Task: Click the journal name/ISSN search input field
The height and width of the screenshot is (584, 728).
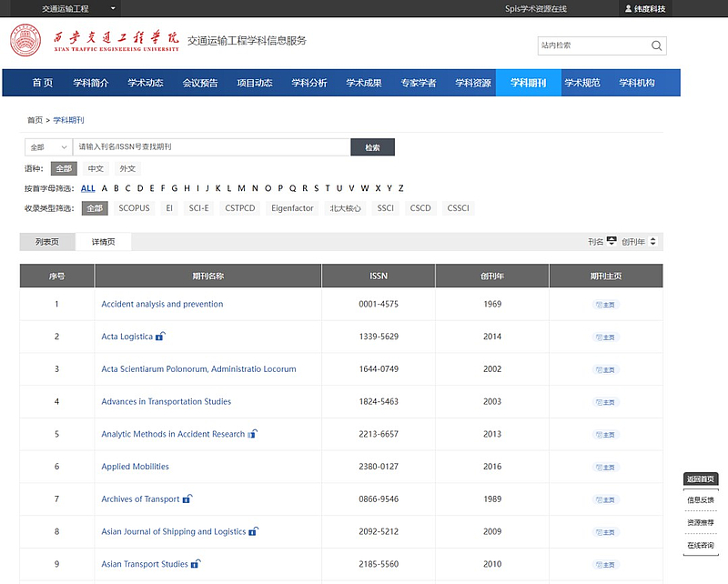Action: pos(211,147)
